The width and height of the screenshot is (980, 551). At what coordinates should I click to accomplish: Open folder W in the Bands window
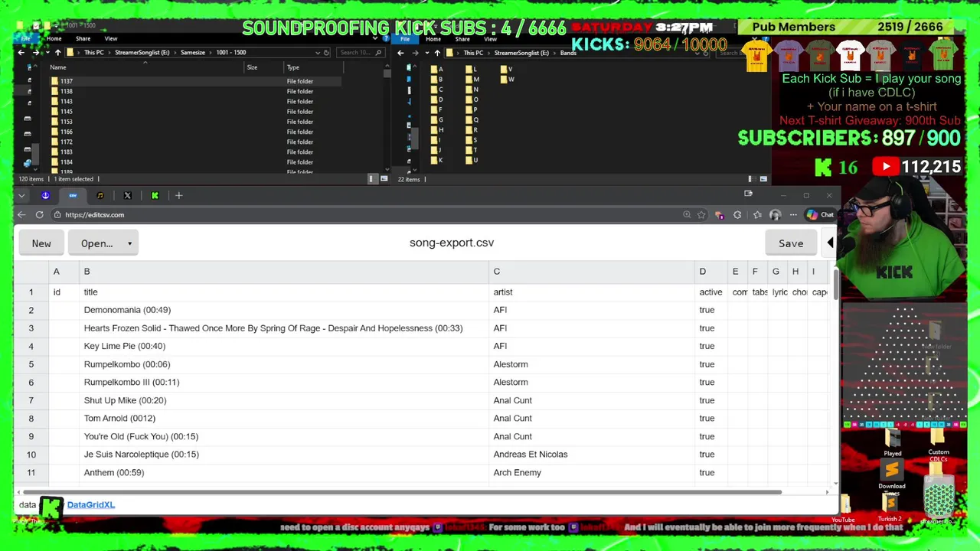pos(507,80)
